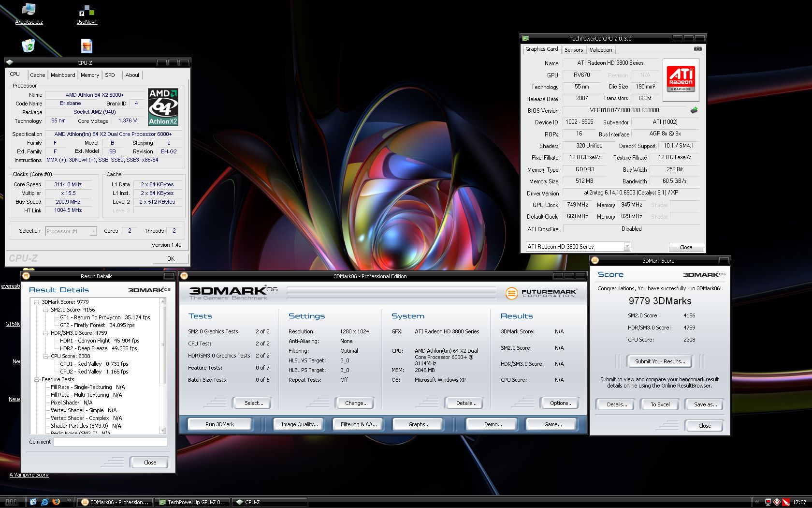Collapse the Feature Tests tree node

click(36, 379)
